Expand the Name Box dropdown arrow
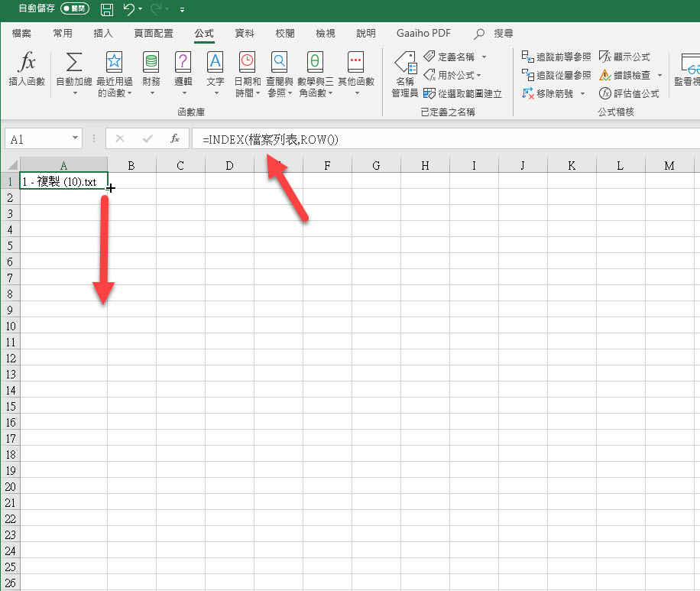This screenshot has width=700, height=591. click(x=75, y=138)
